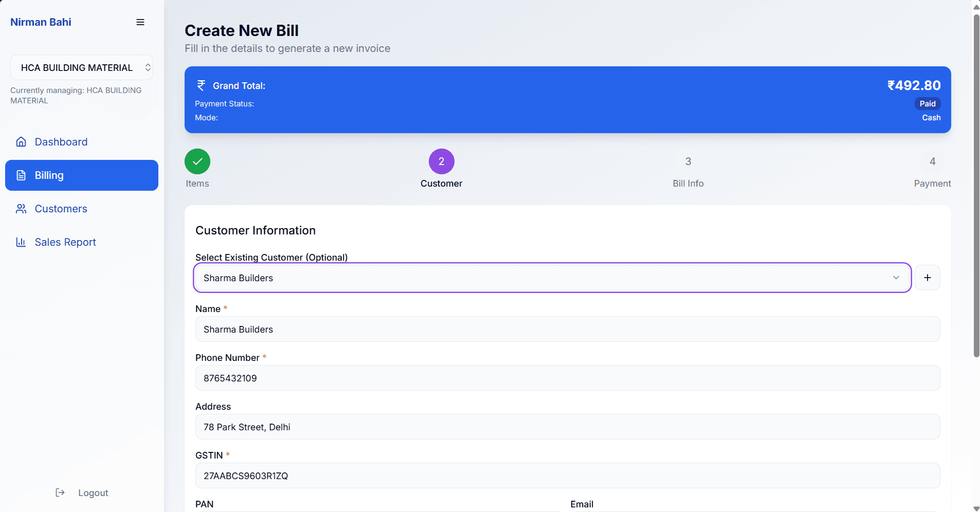The width and height of the screenshot is (980, 512).
Task: Click the dropdown chevron in customer selector
Action: [x=896, y=278]
